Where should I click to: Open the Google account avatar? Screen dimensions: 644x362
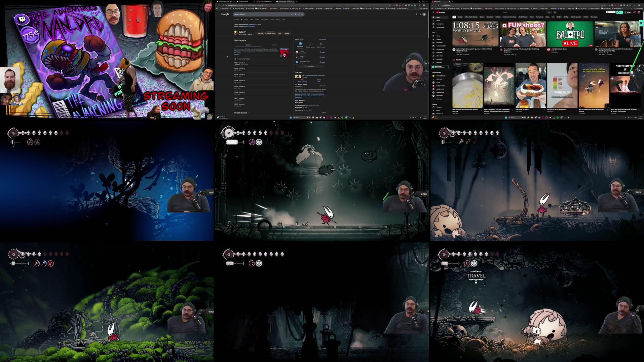[424, 14]
